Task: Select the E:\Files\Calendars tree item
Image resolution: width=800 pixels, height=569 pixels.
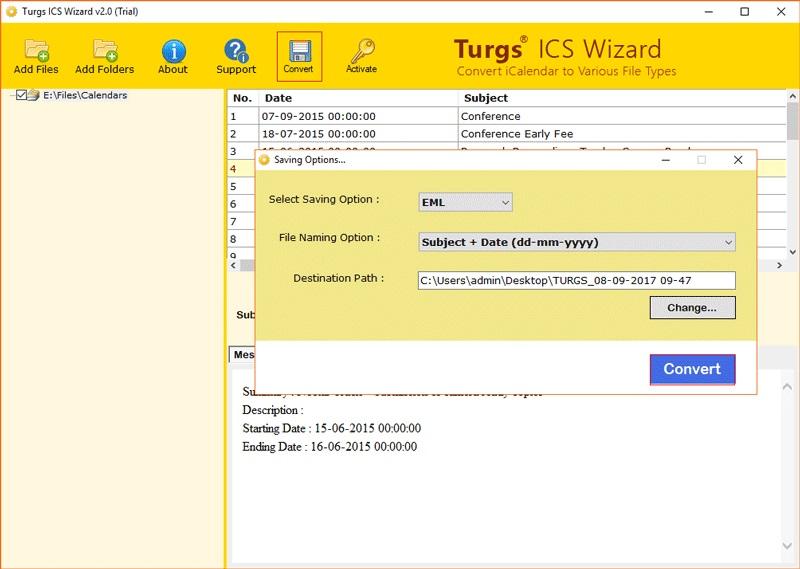Action: (85, 95)
